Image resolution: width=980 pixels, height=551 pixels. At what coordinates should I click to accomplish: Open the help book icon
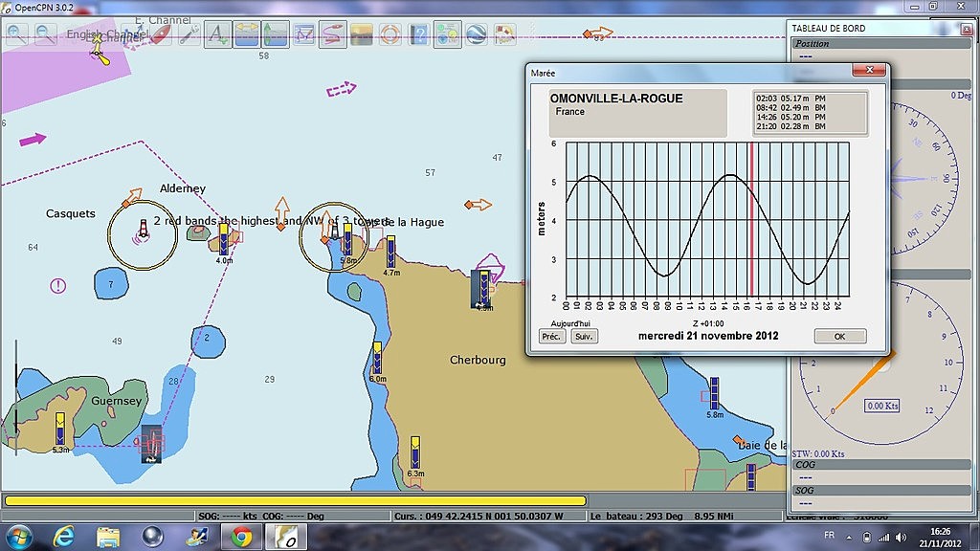(x=419, y=33)
